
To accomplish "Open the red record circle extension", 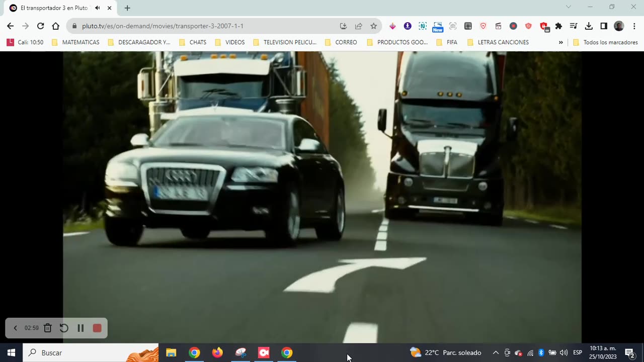I will coord(513,26).
